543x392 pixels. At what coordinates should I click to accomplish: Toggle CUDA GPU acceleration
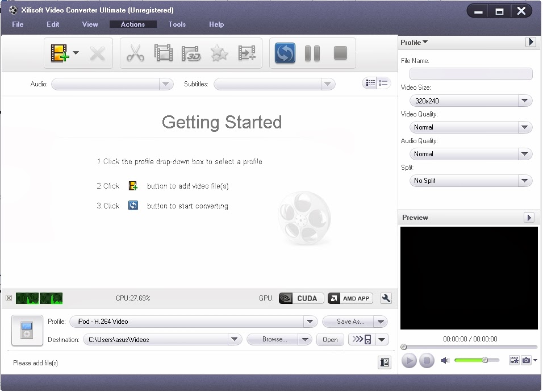tap(301, 298)
